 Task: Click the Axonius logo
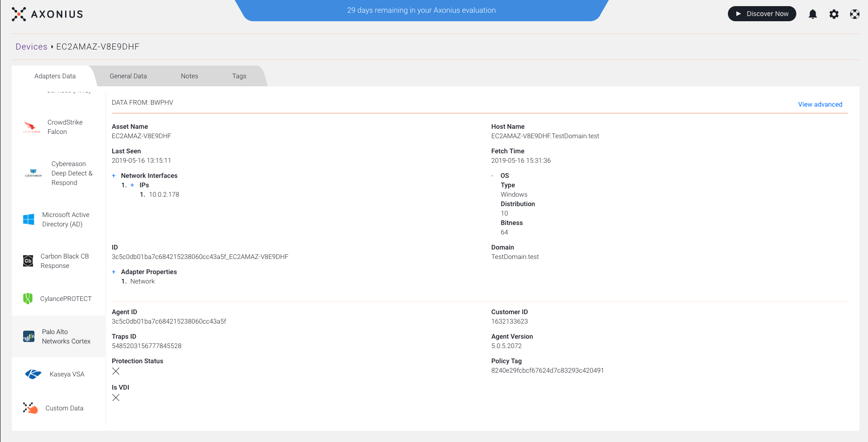46,14
